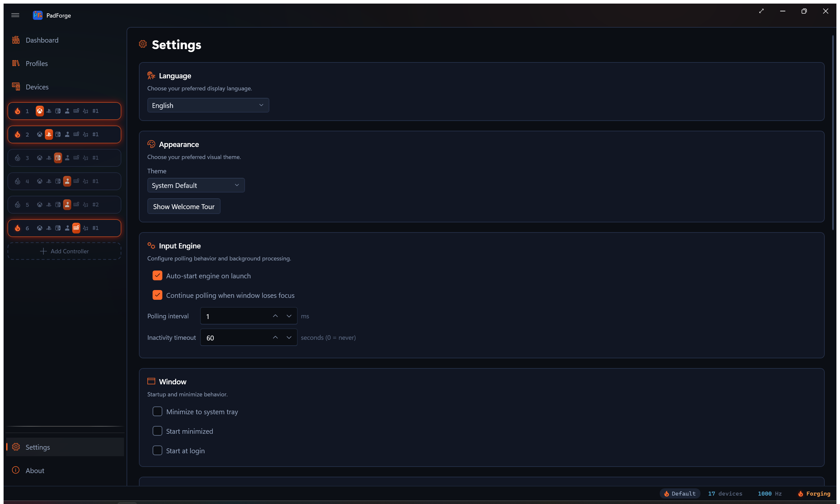
Task: Open the Dashboard page
Action: coord(64,40)
